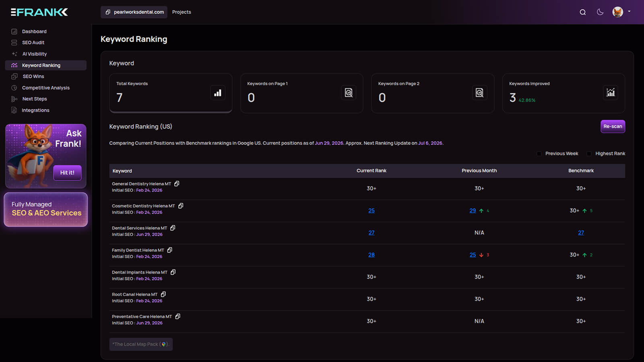Screen dimensions: 644x362
Task: Click the Keywords on Page 1 icon
Action: [349, 93]
